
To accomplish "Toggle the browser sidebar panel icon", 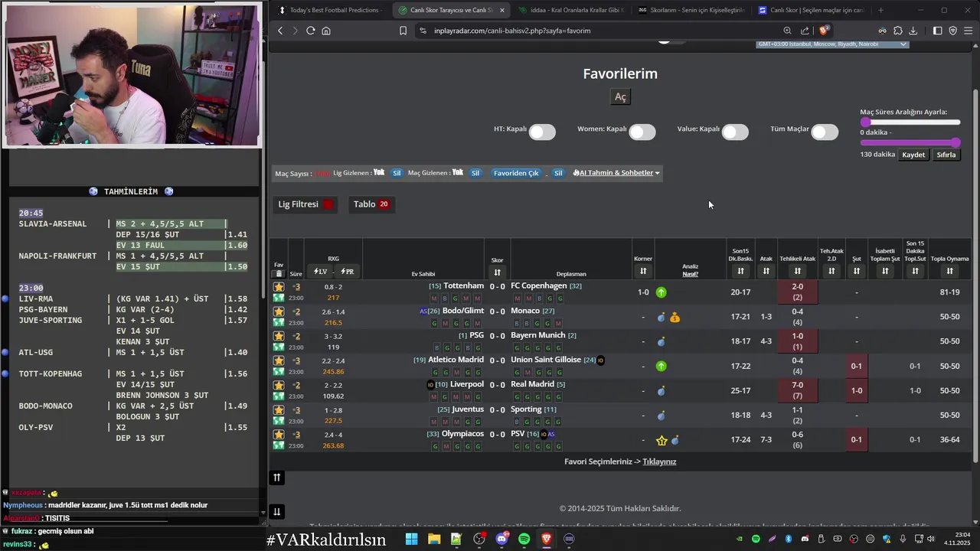I will [937, 31].
